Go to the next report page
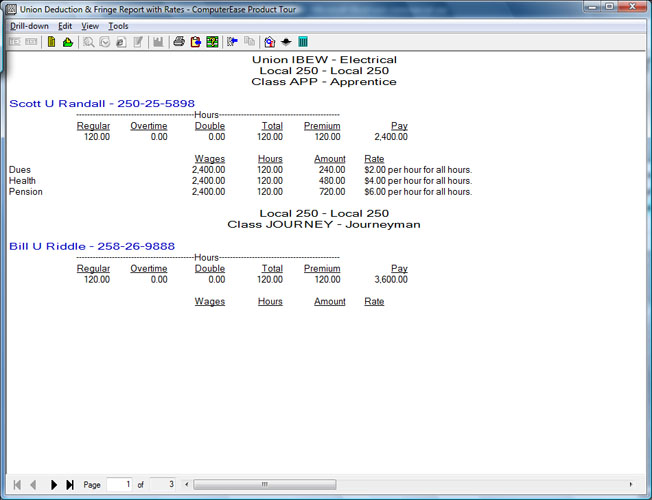The height and width of the screenshot is (500, 652). tap(54, 485)
